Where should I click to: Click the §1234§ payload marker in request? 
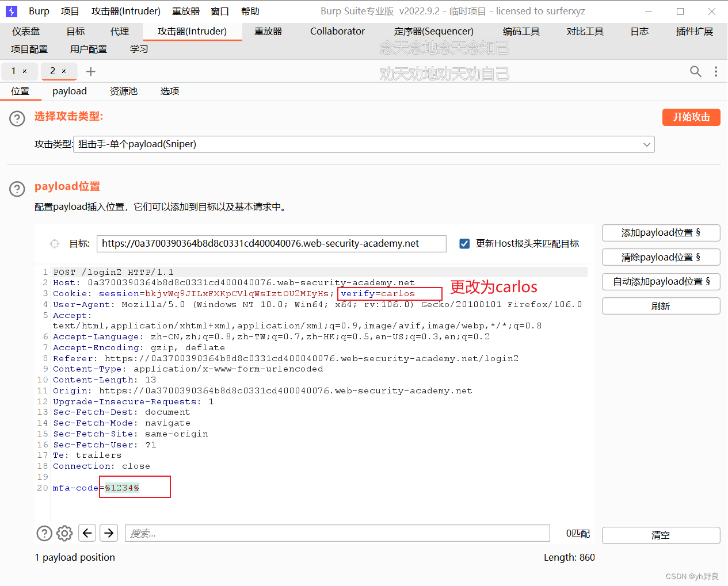point(122,488)
